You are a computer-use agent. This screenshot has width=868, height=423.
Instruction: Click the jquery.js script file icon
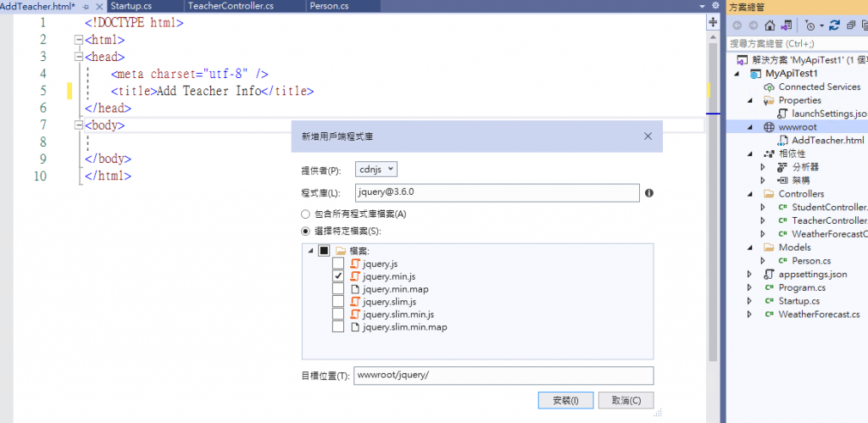[355, 264]
